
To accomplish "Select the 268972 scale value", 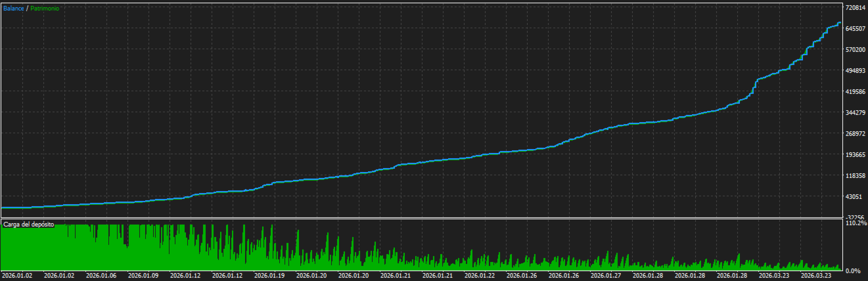I will 856,134.
